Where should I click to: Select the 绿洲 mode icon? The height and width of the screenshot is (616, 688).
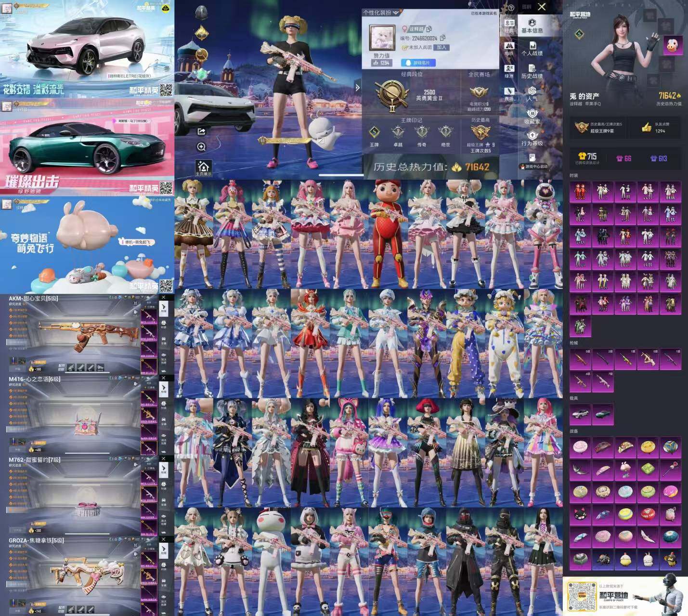tap(509, 72)
